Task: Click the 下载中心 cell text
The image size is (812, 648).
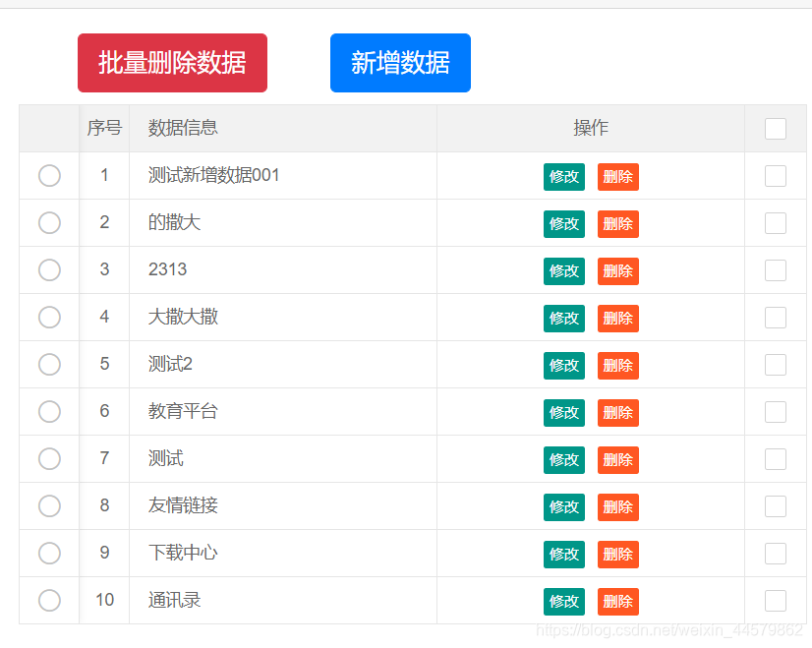Action: [183, 553]
